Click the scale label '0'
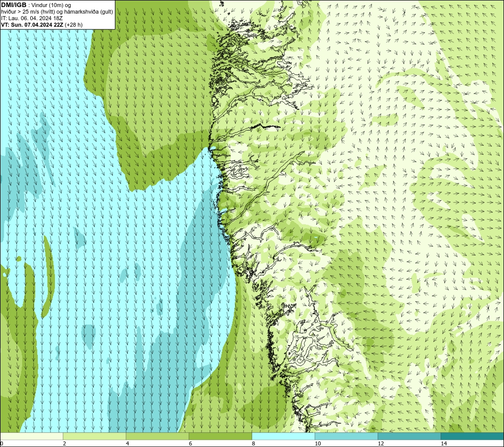This screenshot has height=447, width=504. pos(2,443)
